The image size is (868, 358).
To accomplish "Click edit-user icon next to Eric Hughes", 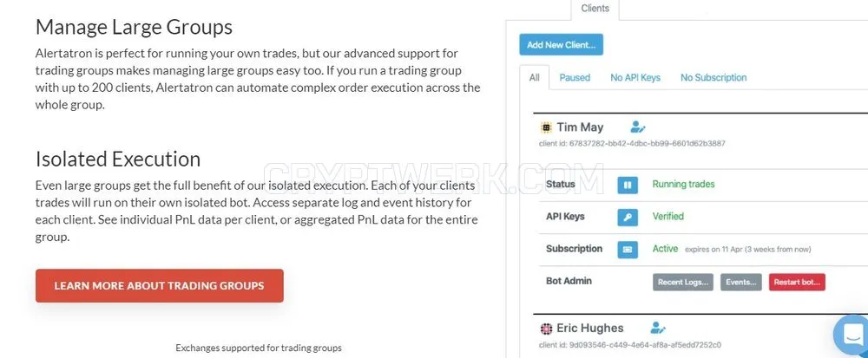I will point(658,329).
